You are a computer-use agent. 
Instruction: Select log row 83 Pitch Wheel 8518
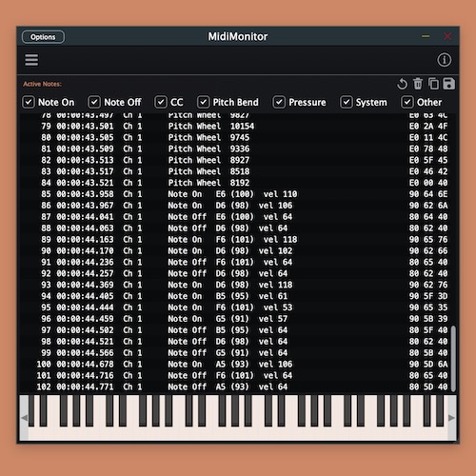(236, 171)
